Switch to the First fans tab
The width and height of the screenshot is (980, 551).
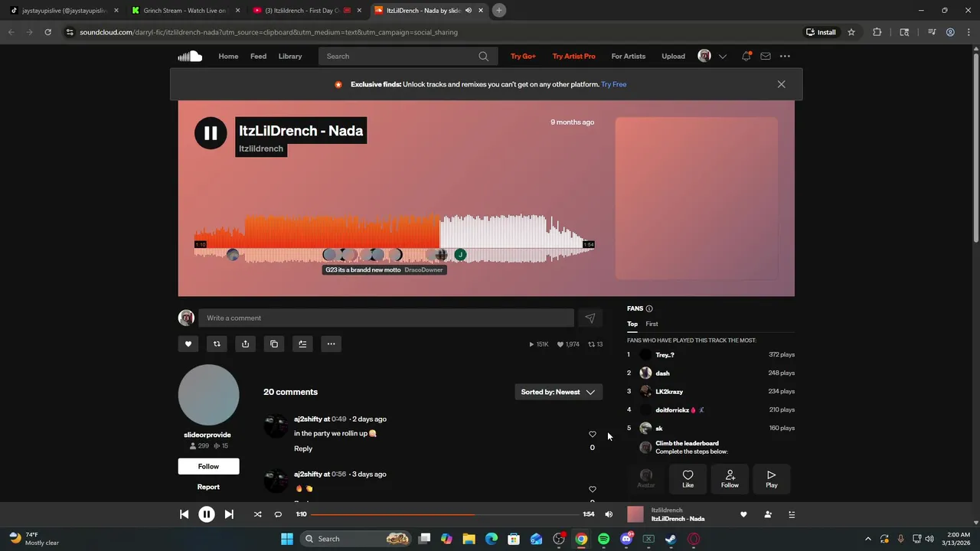click(x=652, y=324)
